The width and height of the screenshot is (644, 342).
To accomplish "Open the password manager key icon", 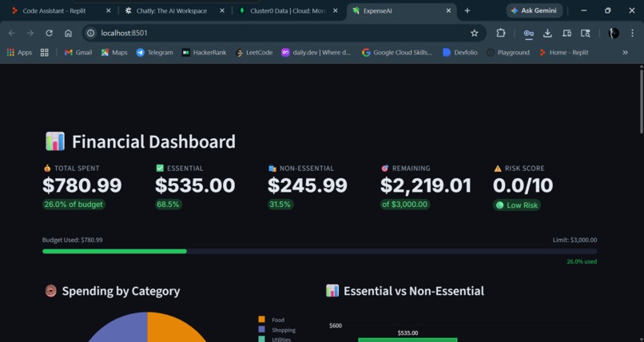I will pyautogui.click(x=529, y=34).
